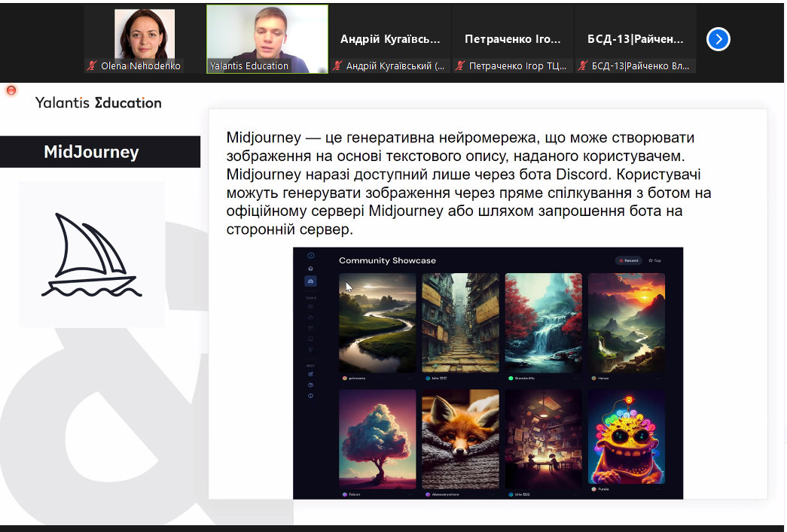Screen dimensions: 787x532
Task: Open БСД-13|Райченко participant tile
Action: tap(635, 39)
